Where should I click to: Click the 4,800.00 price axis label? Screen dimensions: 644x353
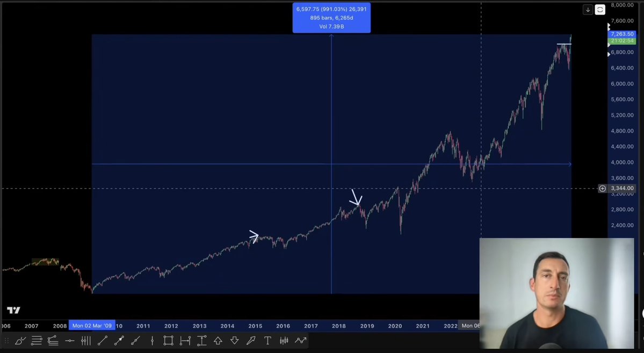[x=622, y=131]
